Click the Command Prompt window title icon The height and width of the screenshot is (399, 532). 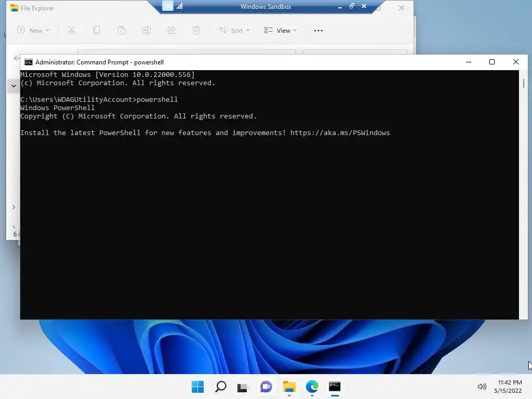[29, 62]
